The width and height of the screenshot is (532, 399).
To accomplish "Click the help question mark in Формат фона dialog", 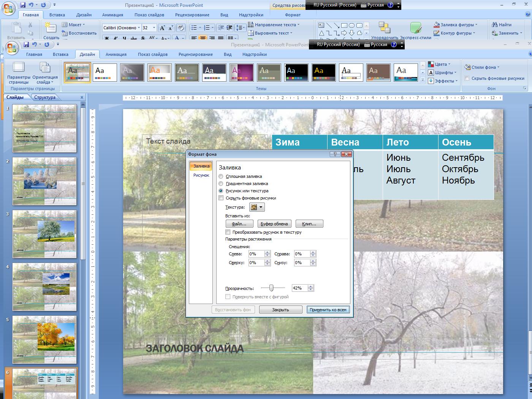I will [335, 154].
